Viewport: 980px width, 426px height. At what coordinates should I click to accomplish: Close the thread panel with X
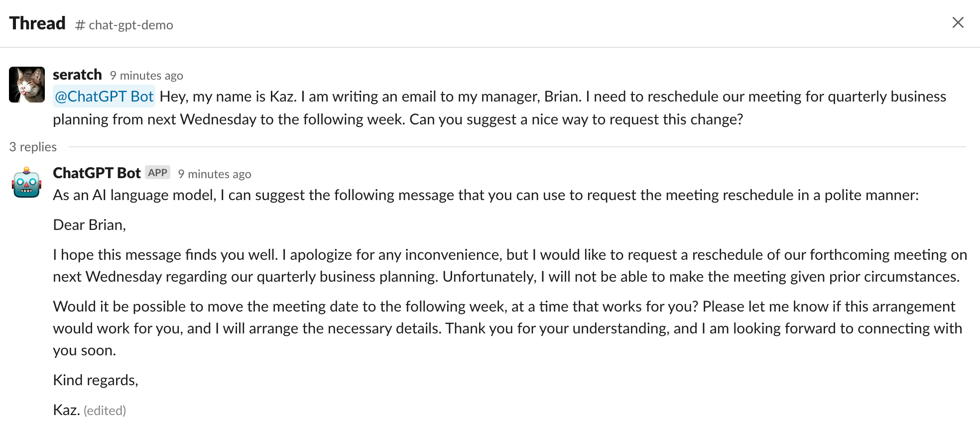958,23
